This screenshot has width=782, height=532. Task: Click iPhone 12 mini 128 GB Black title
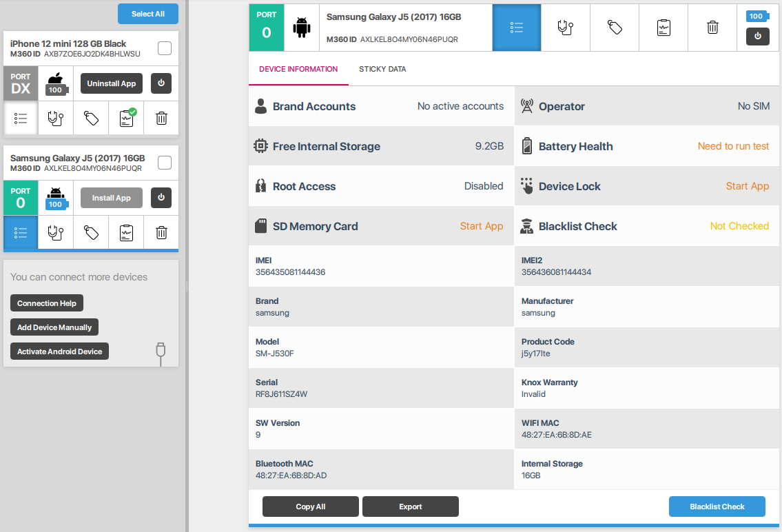pyautogui.click(x=68, y=43)
